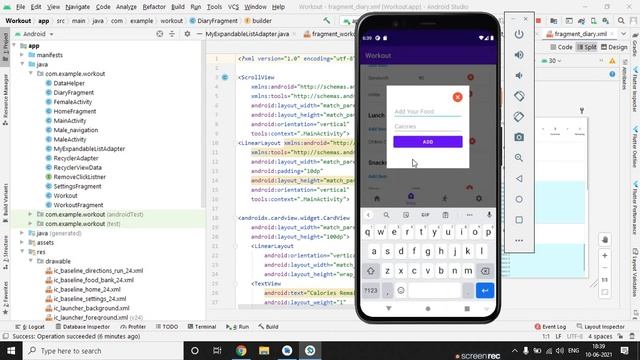Viewport: 640px width, 360px height.
Task: Click the emulator home circle button
Action: point(519,199)
